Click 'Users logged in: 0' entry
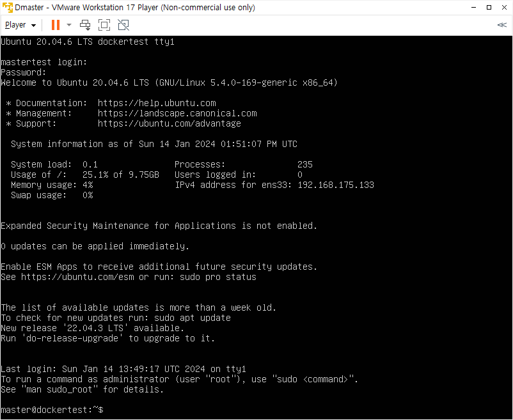The height and width of the screenshot is (420, 513). [x=238, y=175]
